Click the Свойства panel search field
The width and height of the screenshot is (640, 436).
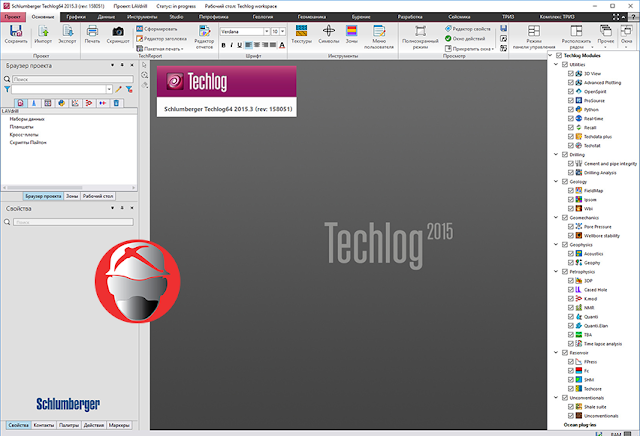click(x=73, y=222)
